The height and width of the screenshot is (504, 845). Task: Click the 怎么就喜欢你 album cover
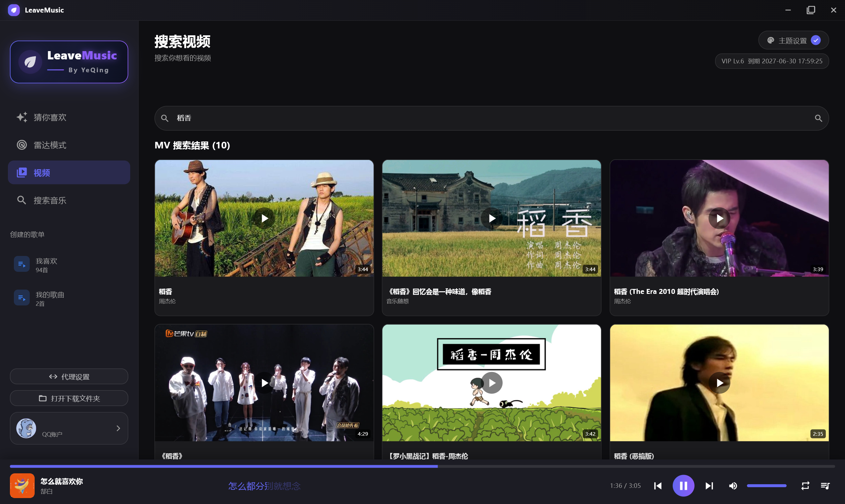(22, 486)
